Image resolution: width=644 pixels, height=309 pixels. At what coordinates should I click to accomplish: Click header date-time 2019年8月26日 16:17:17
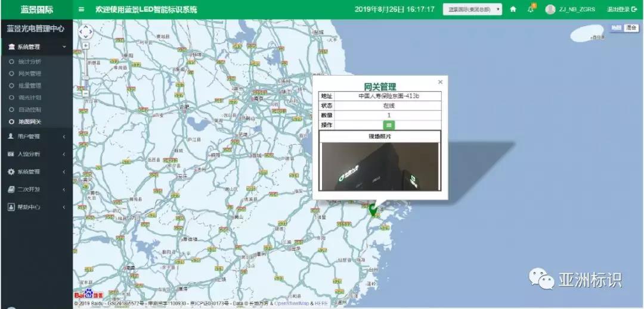pyautogui.click(x=394, y=9)
